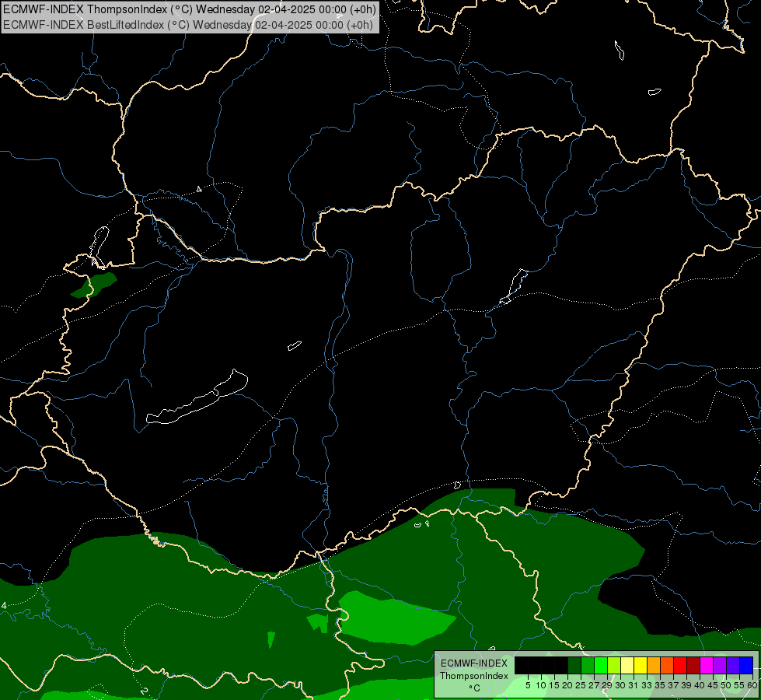This screenshot has height=700, width=761.
Task: Click the legend value 5
Action: coord(528,685)
